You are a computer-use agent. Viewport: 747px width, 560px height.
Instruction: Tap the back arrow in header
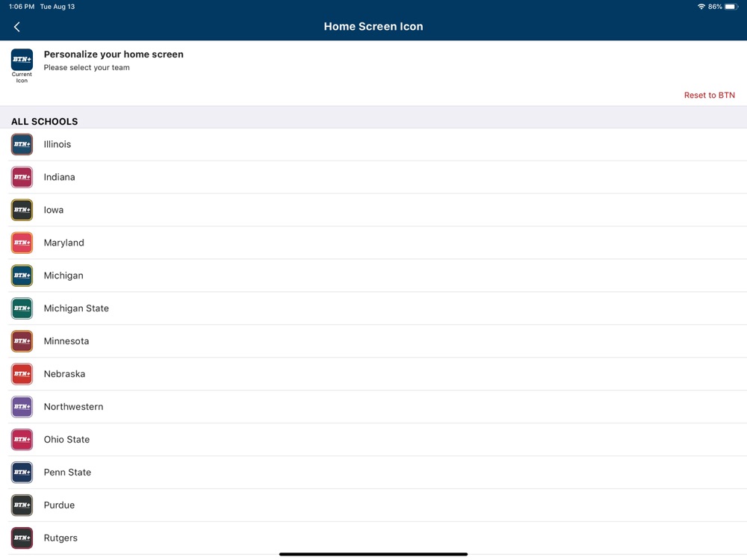[x=17, y=27]
